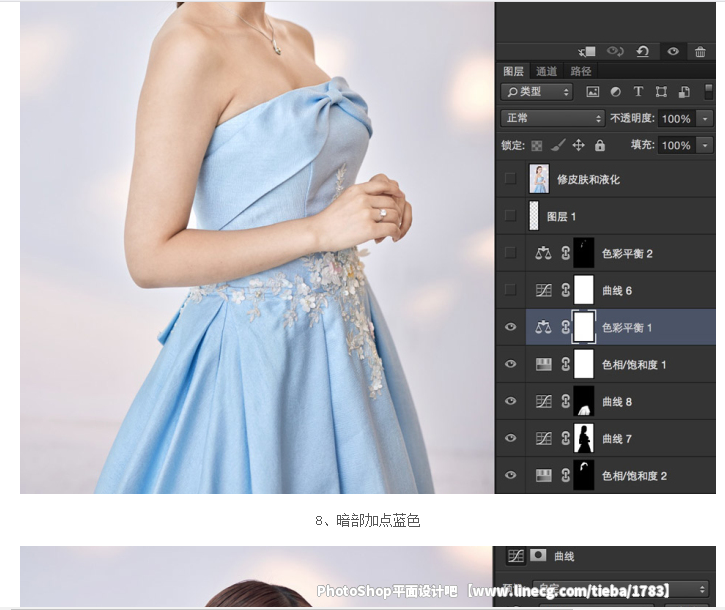Screen dimensions: 725x610
Task: Select the black mask of 色彩平衡 2
Action: tap(584, 253)
